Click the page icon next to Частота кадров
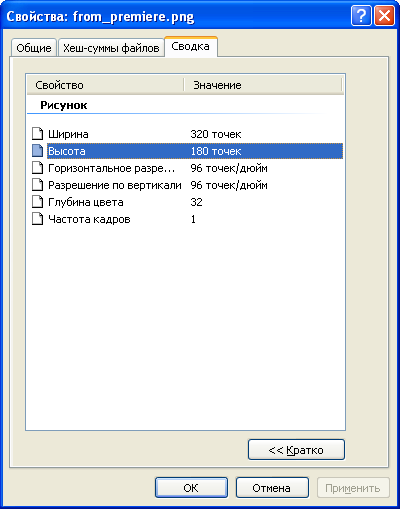The width and height of the screenshot is (400, 509). 37,219
